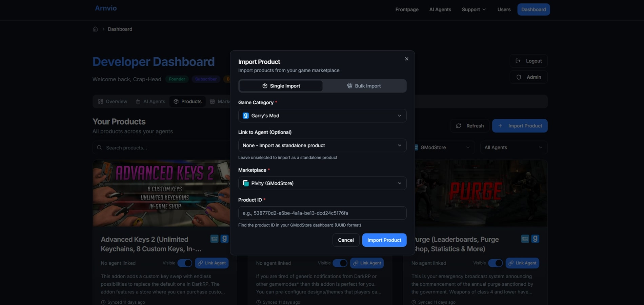This screenshot has height=305, width=644.
Task: Open the Overview tab
Action: pyautogui.click(x=113, y=101)
